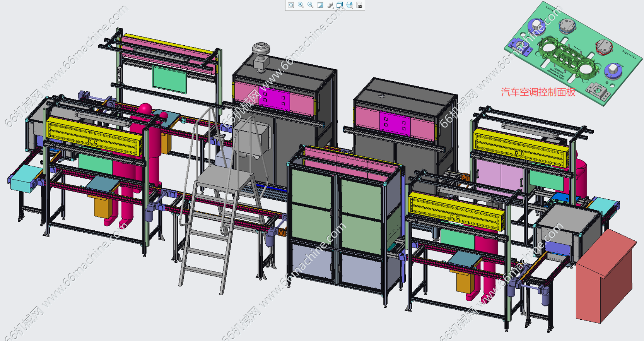Select the orange box under left workstation
Image resolution: width=644 pixels, height=341 pixels.
click(103, 207)
